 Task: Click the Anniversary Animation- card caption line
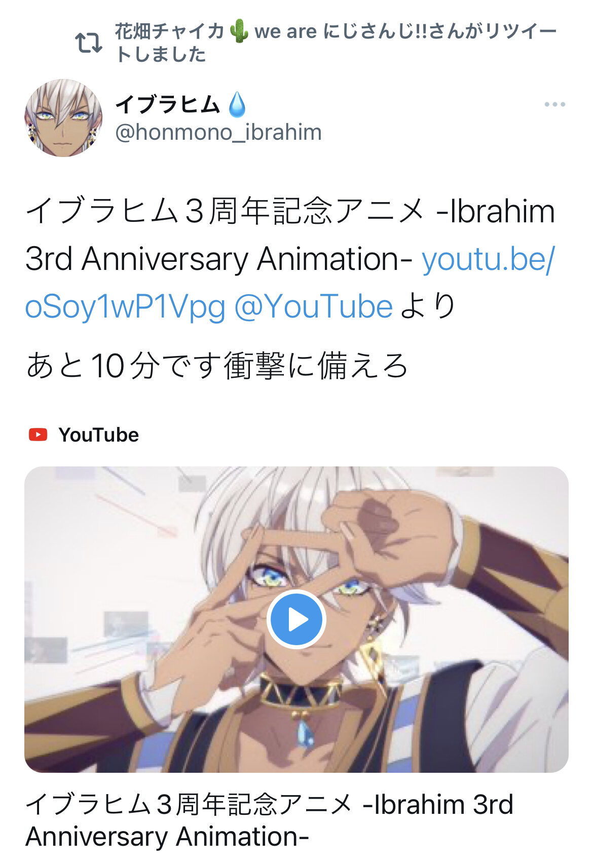[167, 836]
